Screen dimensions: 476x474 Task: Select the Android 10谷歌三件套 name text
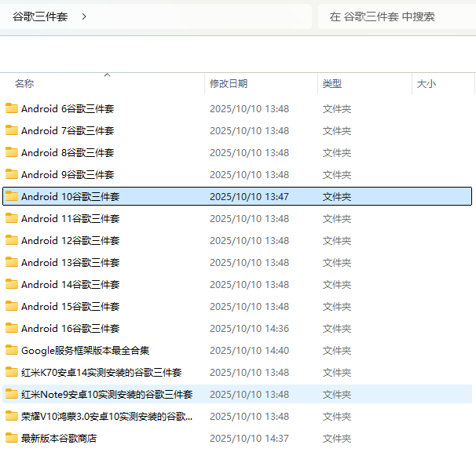tap(71, 196)
